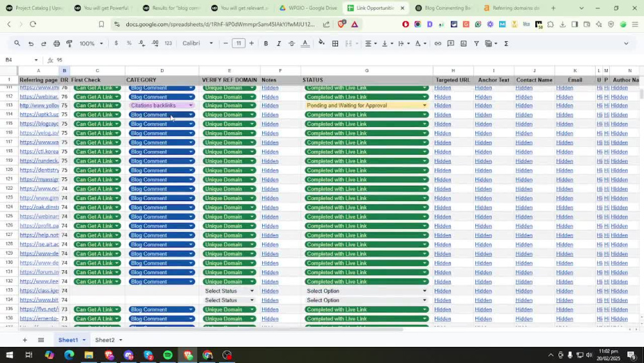Open text color picker
644x363 pixels.
coord(305,43)
